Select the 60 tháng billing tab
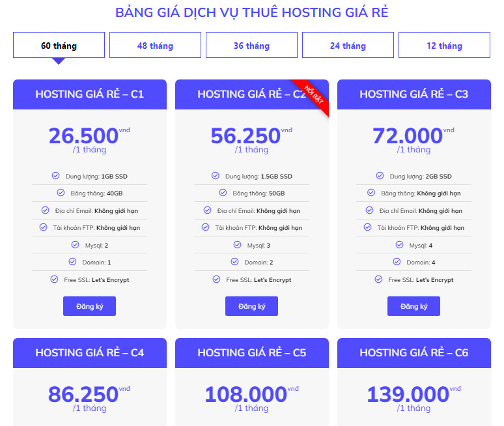Viewport: 504px width, 426px height. click(x=59, y=46)
